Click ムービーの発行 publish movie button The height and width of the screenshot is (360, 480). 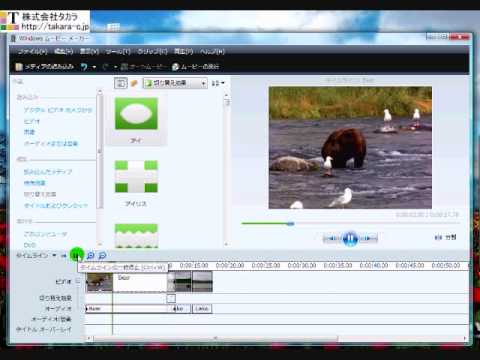pos(195,67)
